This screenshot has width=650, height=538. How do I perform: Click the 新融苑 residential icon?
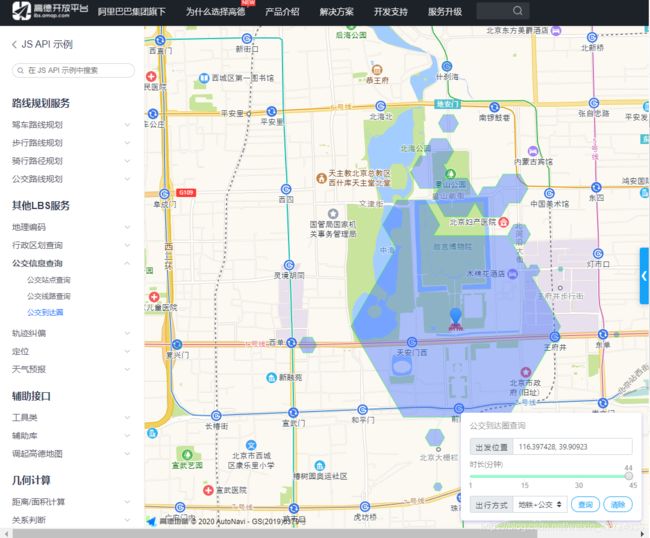[271, 378]
